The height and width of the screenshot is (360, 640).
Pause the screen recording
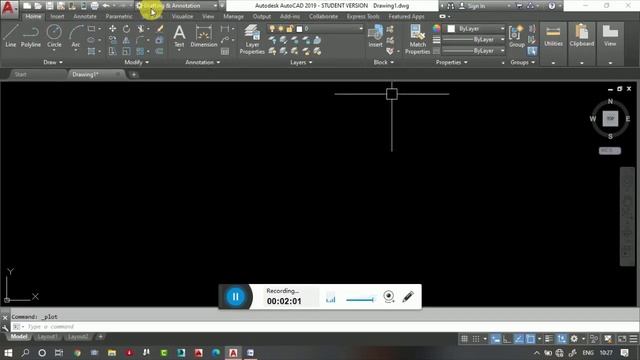click(235, 297)
